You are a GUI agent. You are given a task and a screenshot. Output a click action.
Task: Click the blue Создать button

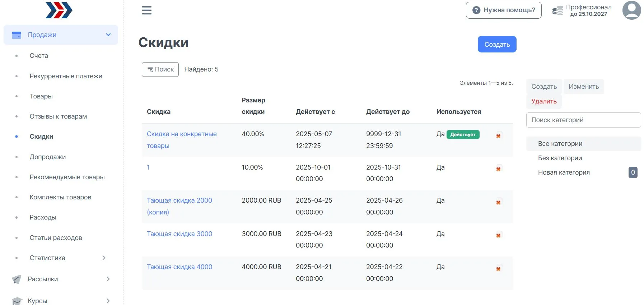coord(497,44)
